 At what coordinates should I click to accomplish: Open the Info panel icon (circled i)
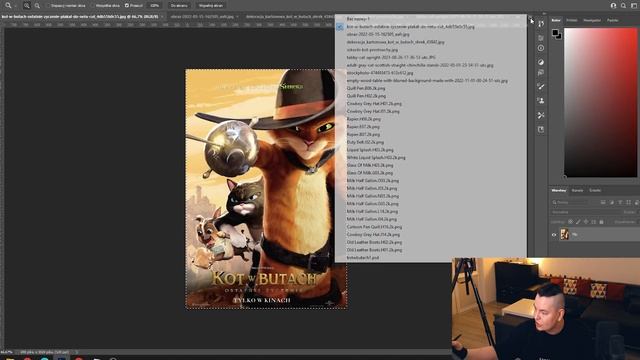(x=541, y=48)
